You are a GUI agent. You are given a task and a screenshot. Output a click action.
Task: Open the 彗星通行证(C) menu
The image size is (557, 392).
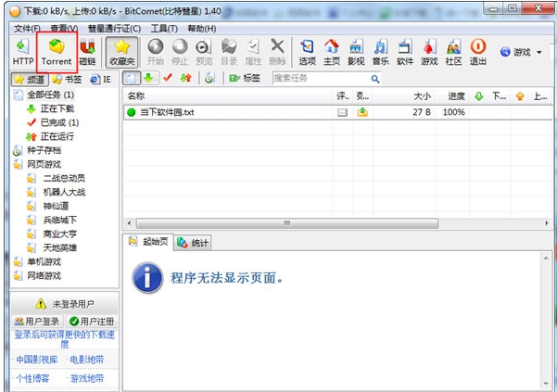coord(114,29)
